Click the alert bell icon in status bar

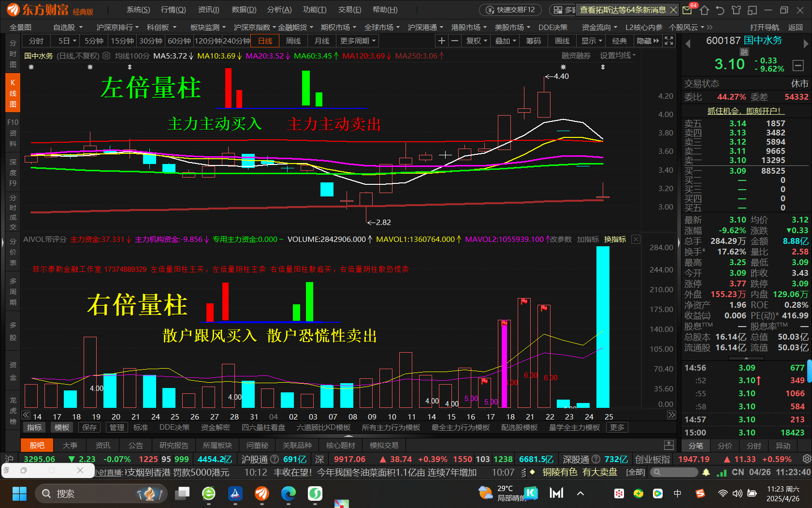click(x=706, y=472)
